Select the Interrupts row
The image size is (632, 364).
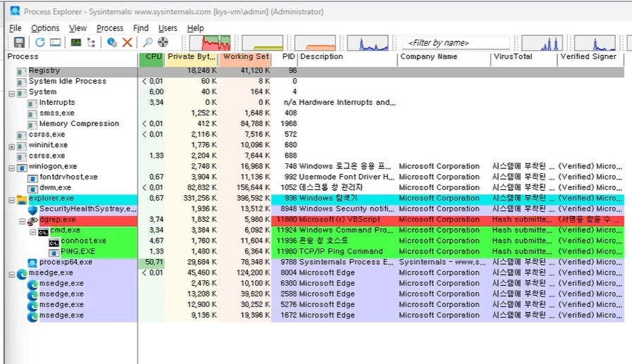point(314,102)
